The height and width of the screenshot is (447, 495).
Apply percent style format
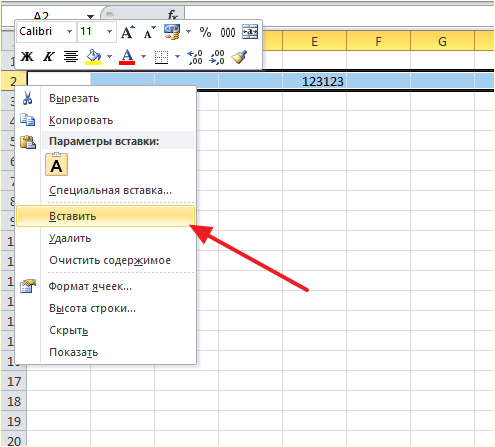tap(205, 32)
